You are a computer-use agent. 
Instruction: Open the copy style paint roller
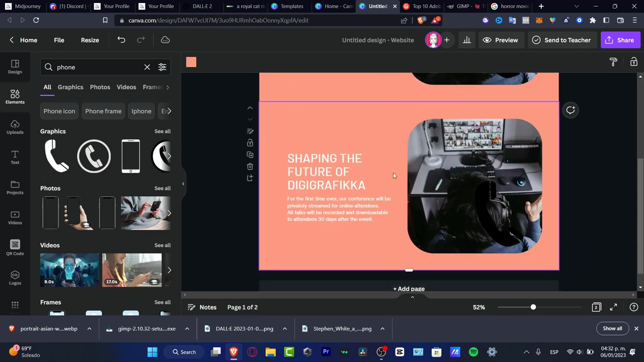(x=613, y=62)
